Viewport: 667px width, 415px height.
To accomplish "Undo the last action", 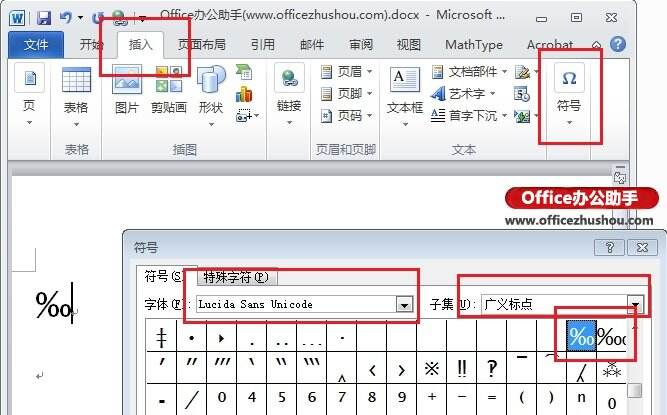I will click(66, 17).
